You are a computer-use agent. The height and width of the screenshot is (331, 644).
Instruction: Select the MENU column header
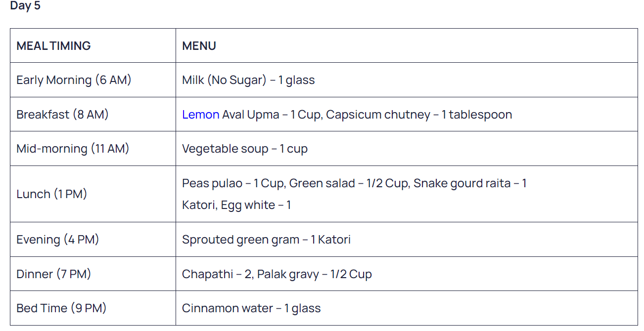[199, 46]
